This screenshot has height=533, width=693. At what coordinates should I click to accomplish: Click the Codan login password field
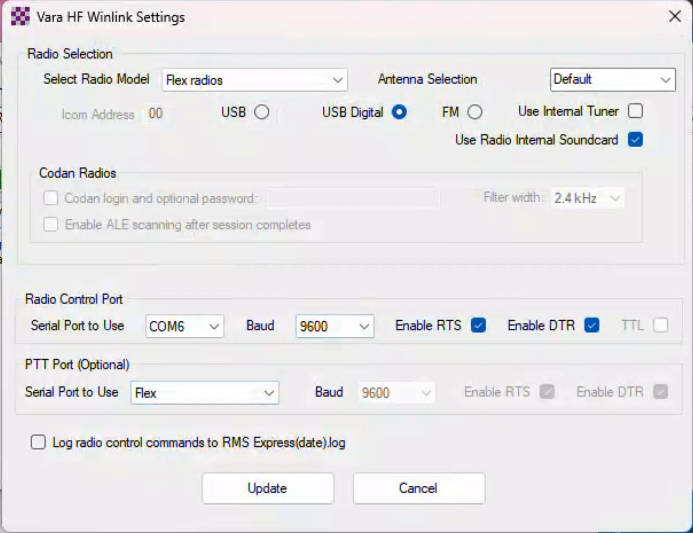tap(353, 198)
